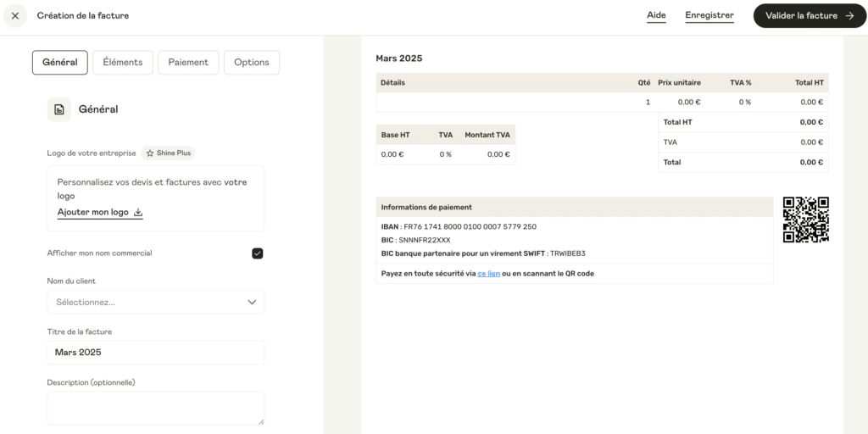Uncheck Afficher mon nom commercial checkbox
The height and width of the screenshot is (434, 868).
click(x=258, y=253)
